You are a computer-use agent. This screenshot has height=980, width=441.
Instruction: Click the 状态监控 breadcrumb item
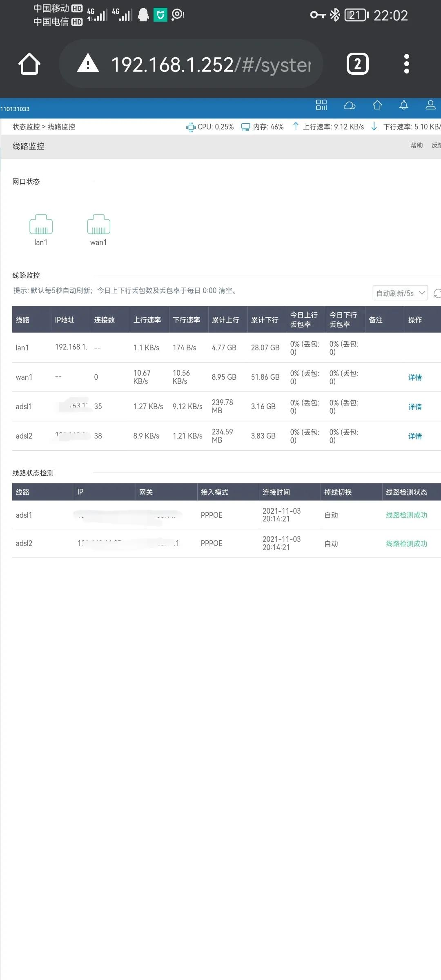coord(25,127)
